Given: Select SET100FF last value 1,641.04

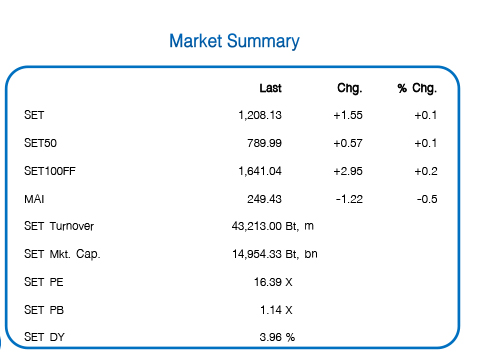Looking at the screenshot, I should coord(260,171).
